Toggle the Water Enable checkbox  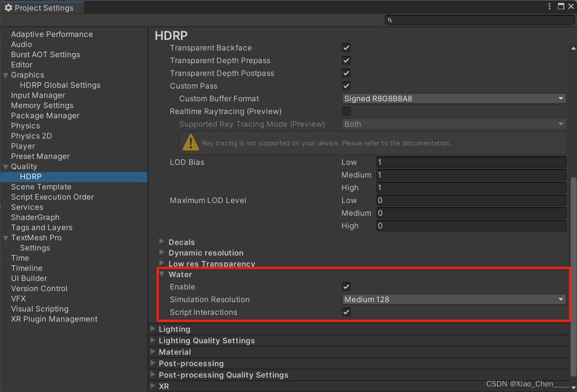(x=346, y=286)
